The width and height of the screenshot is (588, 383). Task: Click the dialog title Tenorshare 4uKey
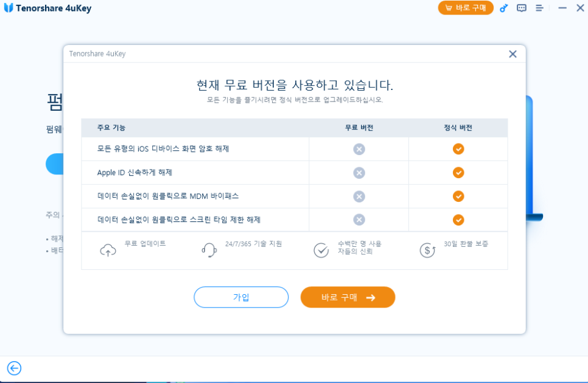pos(97,54)
